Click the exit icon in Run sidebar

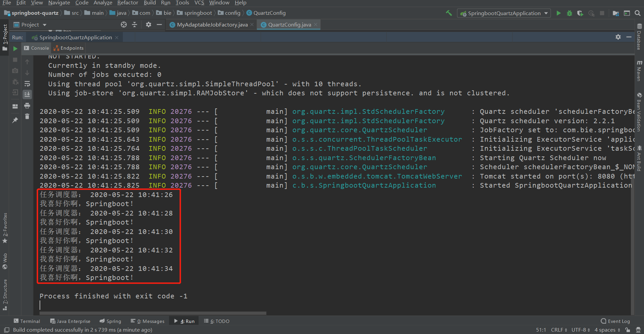[15, 93]
